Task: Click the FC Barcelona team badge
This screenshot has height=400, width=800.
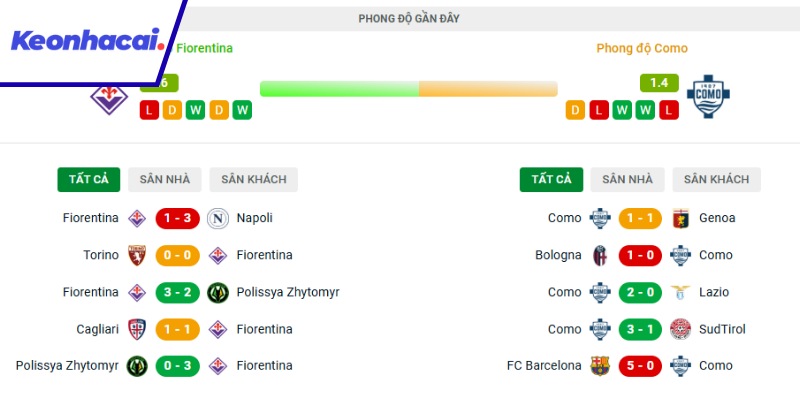Action: pyautogui.click(x=600, y=366)
